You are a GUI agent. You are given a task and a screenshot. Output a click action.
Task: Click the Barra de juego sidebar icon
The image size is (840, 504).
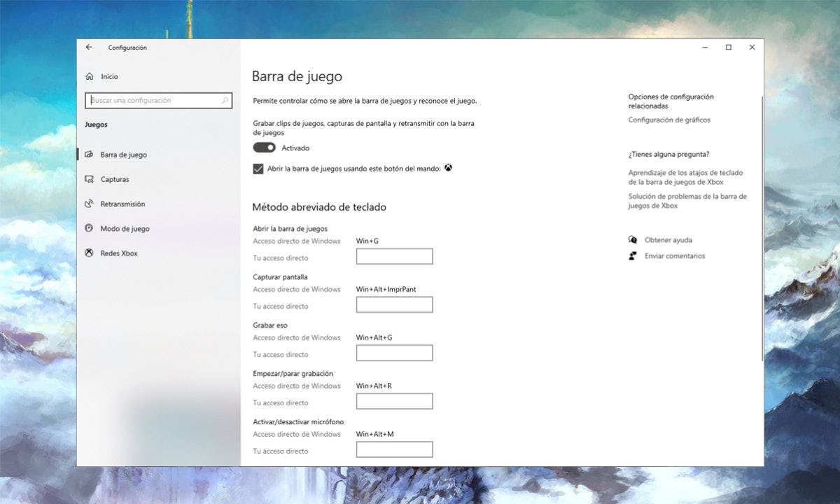tap(89, 155)
